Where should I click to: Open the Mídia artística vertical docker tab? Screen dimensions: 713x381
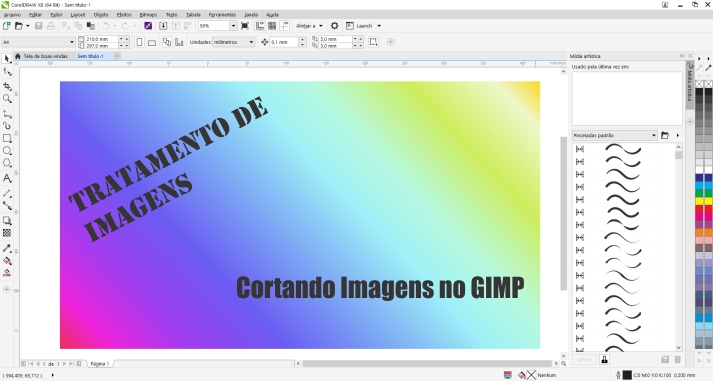[690, 84]
